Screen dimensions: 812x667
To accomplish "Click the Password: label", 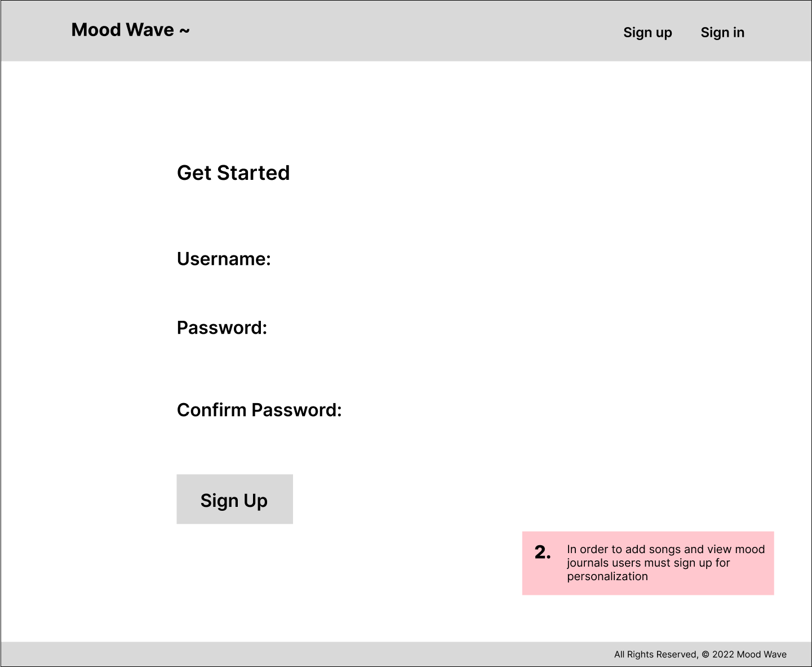I will [222, 328].
